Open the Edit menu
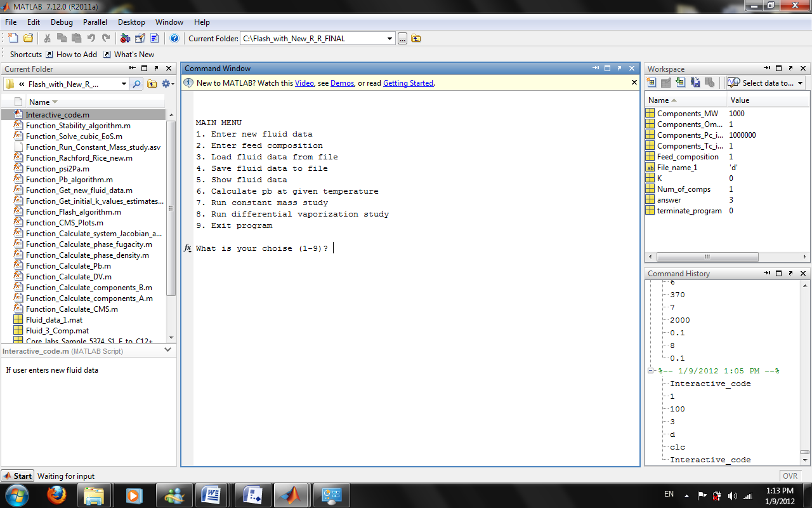Image resolution: width=812 pixels, height=508 pixels. pyautogui.click(x=34, y=22)
